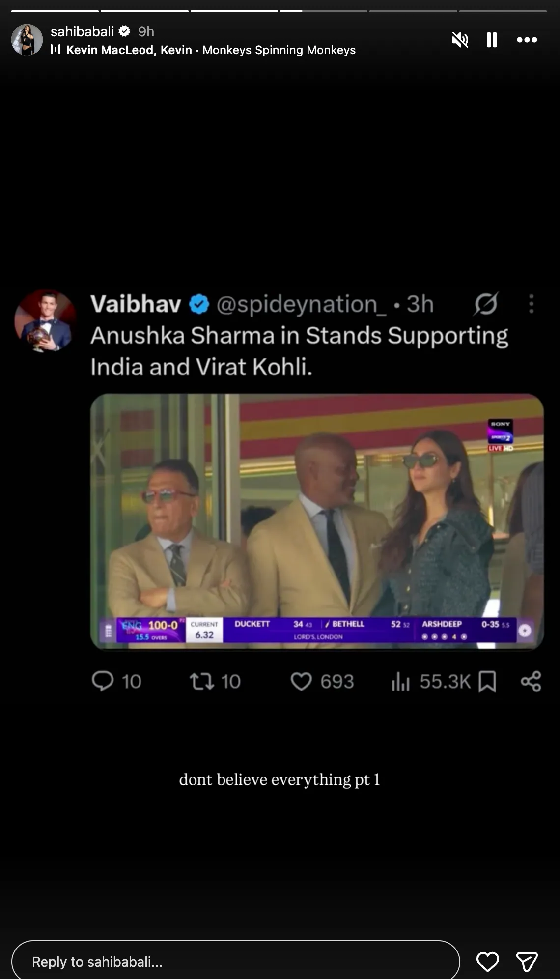The width and height of the screenshot is (560, 979).
Task: Open the @spideynation_ handle
Action: coord(301,304)
